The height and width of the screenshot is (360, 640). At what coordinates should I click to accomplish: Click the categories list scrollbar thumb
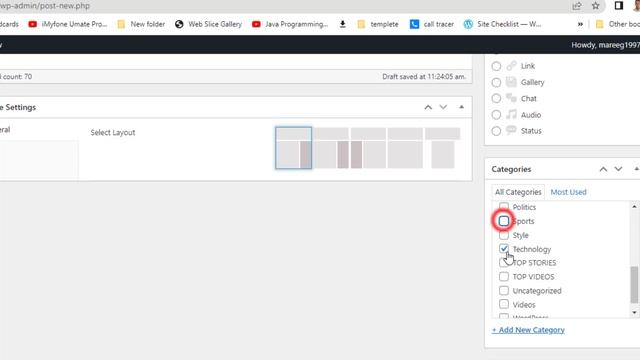pos(634,284)
